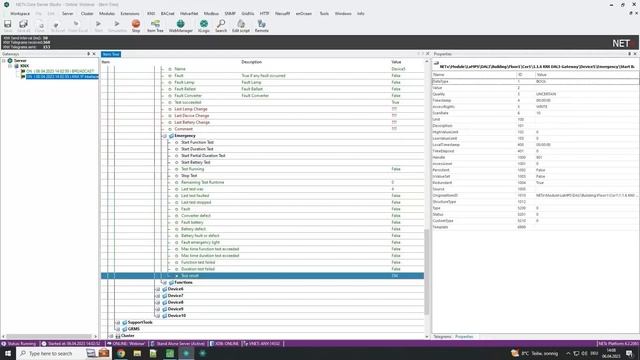Select the BROADCAST gateway entry
The height and width of the screenshot is (360, 640).
click(x=60, y=71)
